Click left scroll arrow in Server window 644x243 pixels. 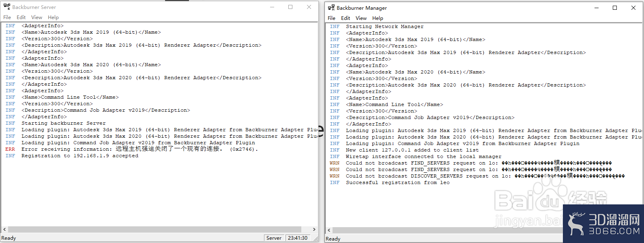coord(4,230)
